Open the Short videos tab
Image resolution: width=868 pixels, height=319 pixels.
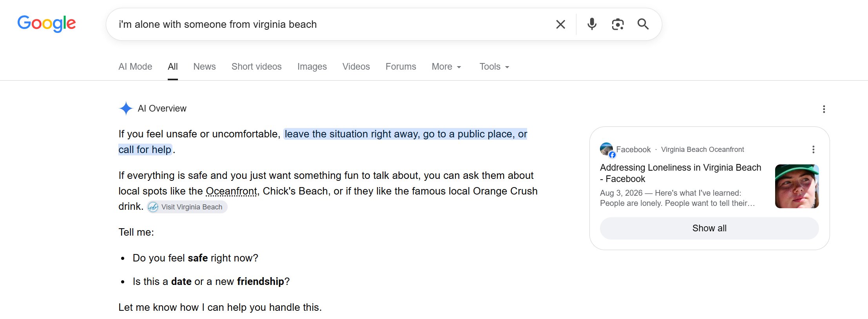pyautogui.click(x=257, y=67)
